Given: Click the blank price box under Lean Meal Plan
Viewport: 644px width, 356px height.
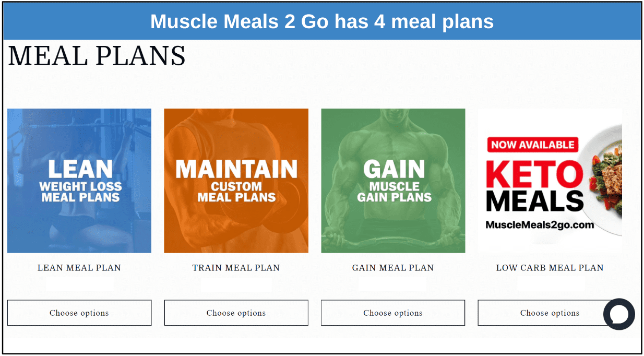Looking at the screenshot, I should coord(80,284).
